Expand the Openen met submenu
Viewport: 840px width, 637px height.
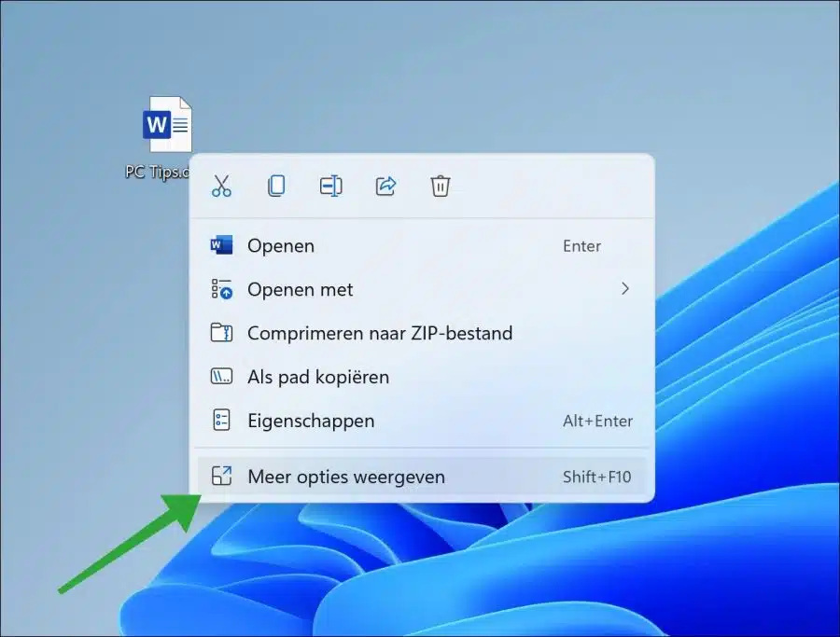pos(422,290)
